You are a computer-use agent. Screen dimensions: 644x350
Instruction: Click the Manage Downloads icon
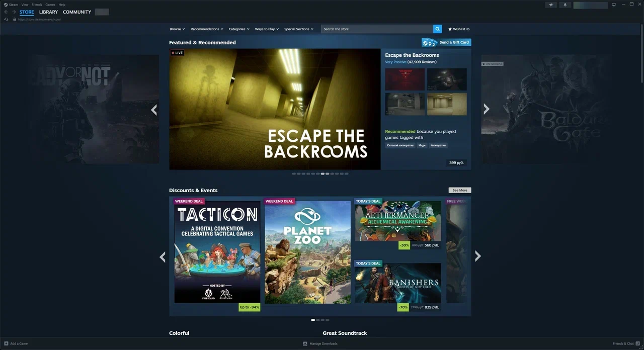[x=305, y=343]
